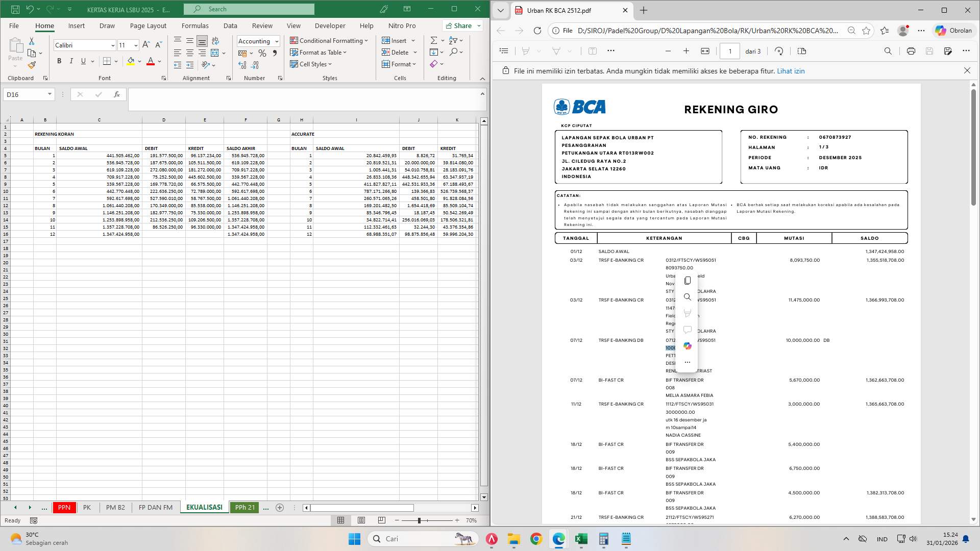Click the Lihat izin permissions link
Image resolution: width=980 pixels, height=551 pixels.
pos(792,71)
